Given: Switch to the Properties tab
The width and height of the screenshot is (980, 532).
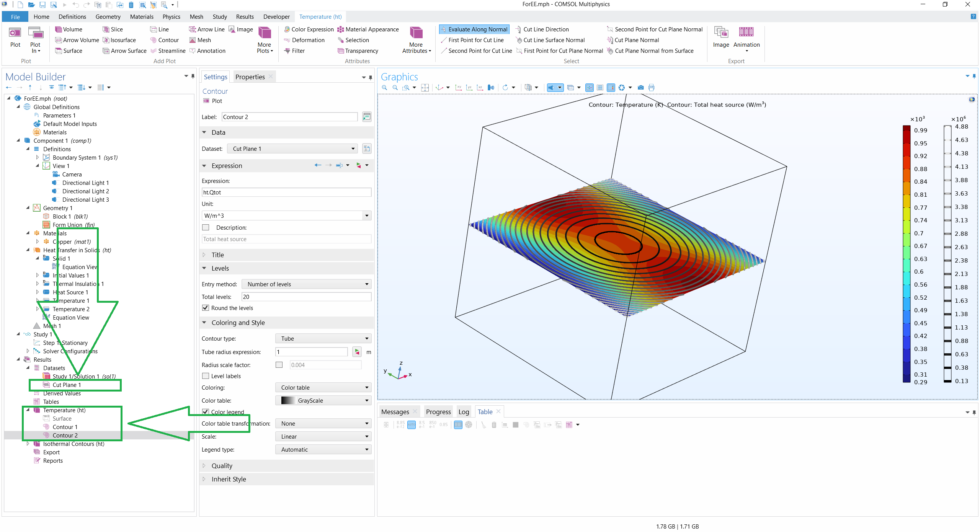Looking at the screenshot, I should [250, 77].
